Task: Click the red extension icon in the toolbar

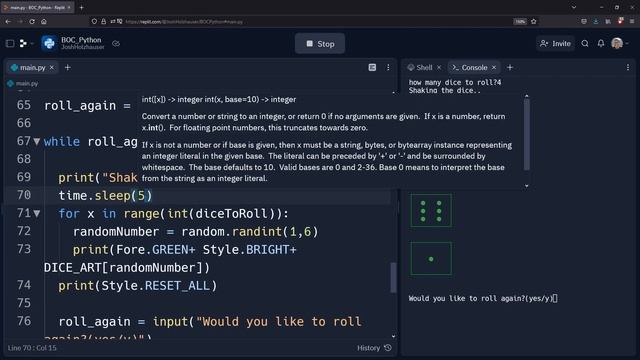Action: pyautogui.click(x=620, y=21)
